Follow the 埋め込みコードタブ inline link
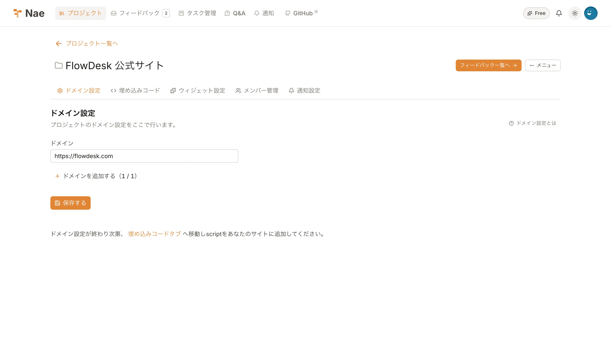The width and height of the screenshot is (611, 364). click(154, 234)
